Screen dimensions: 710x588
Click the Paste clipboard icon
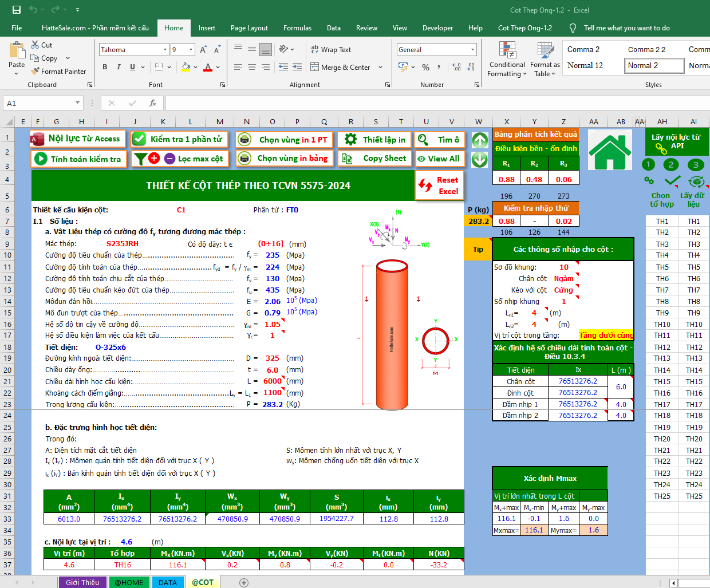point(17,50)
